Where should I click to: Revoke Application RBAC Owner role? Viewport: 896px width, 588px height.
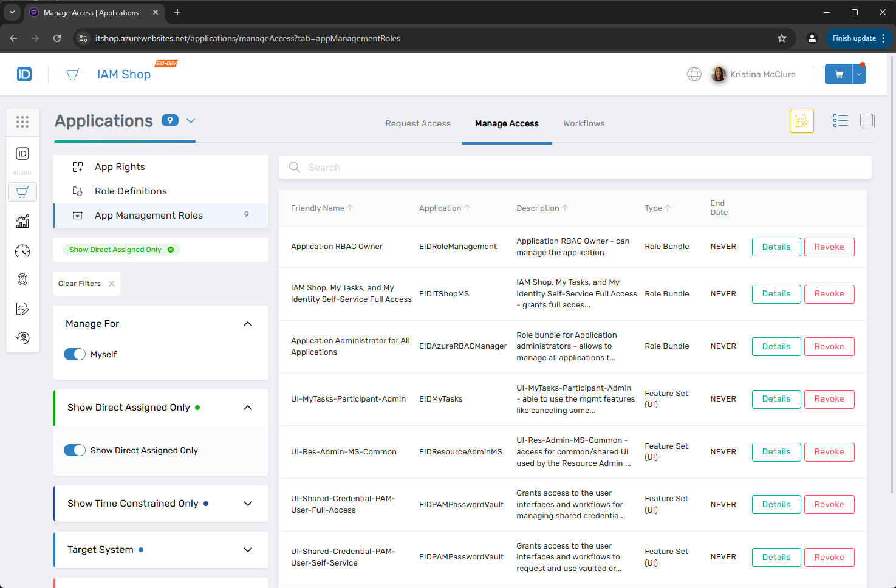point(829,247)
